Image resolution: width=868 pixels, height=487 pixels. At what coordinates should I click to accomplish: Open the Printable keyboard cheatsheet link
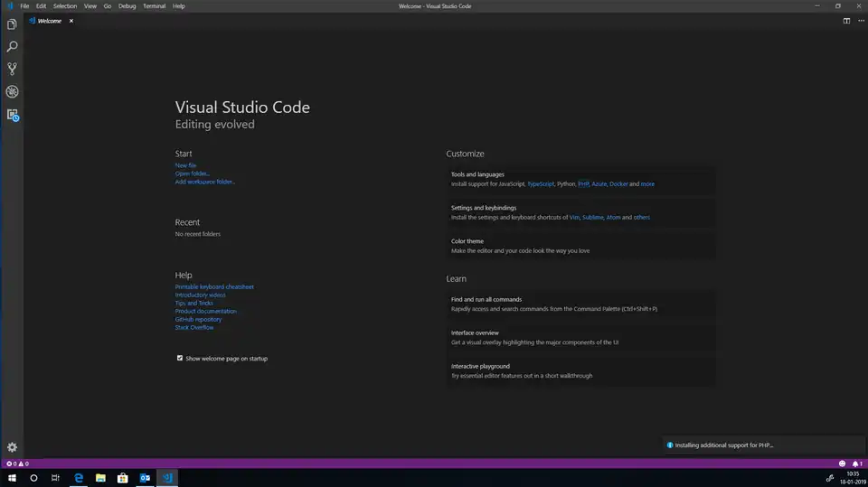coord(214,286)
